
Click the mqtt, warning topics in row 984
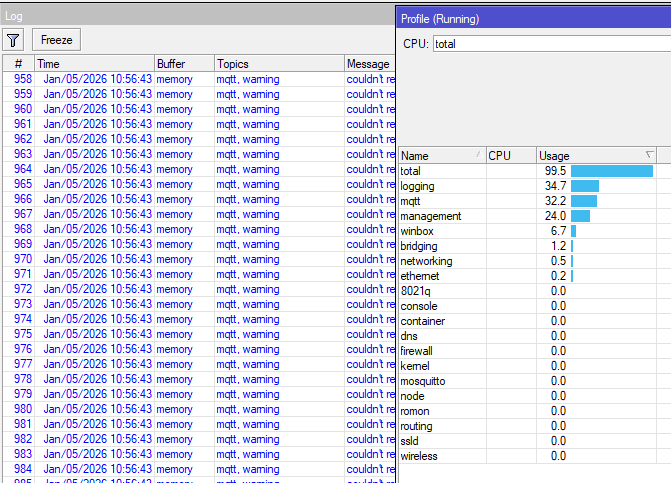(248, 469)
